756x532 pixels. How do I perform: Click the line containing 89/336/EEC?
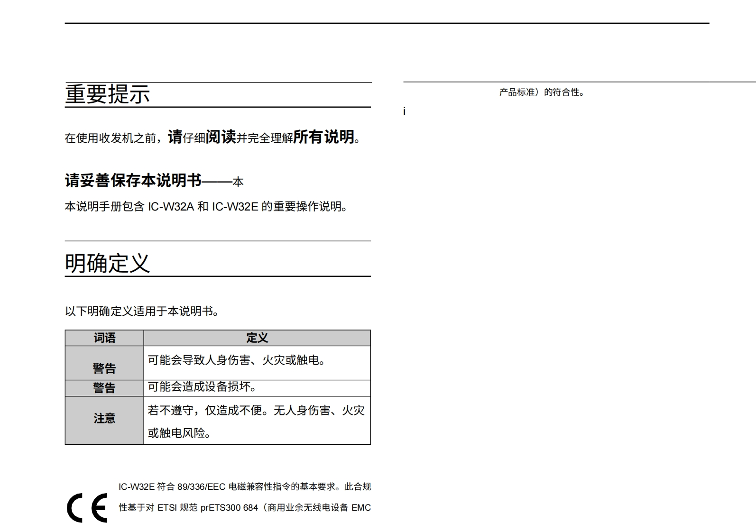point(244,487)
